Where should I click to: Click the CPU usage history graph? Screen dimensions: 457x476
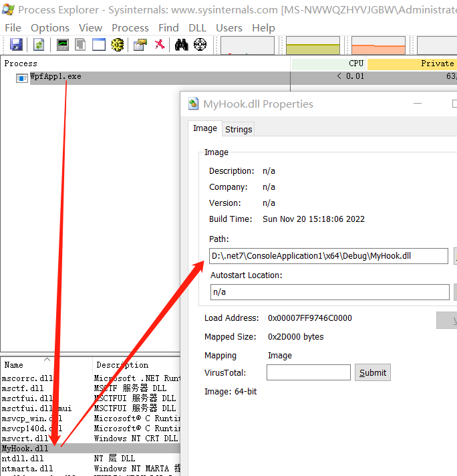(x=247, y=45)
